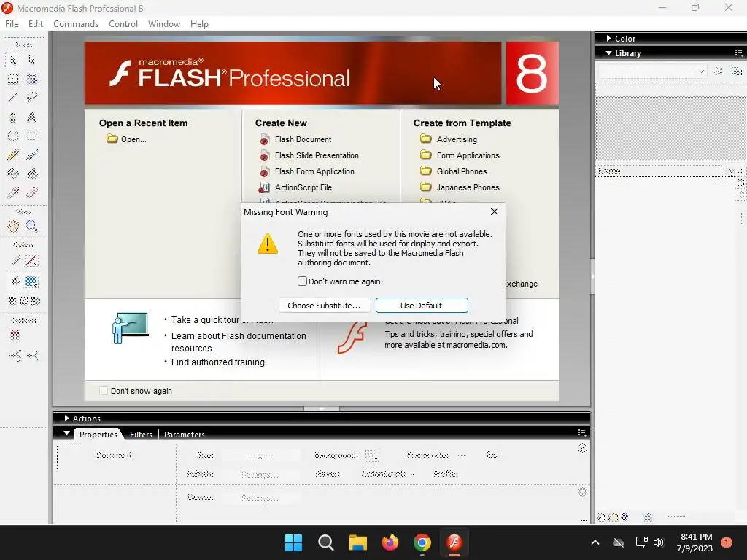Open the Commands menu
The height and width of the screenshot is (560, 747).
click(x=76, y=24)
